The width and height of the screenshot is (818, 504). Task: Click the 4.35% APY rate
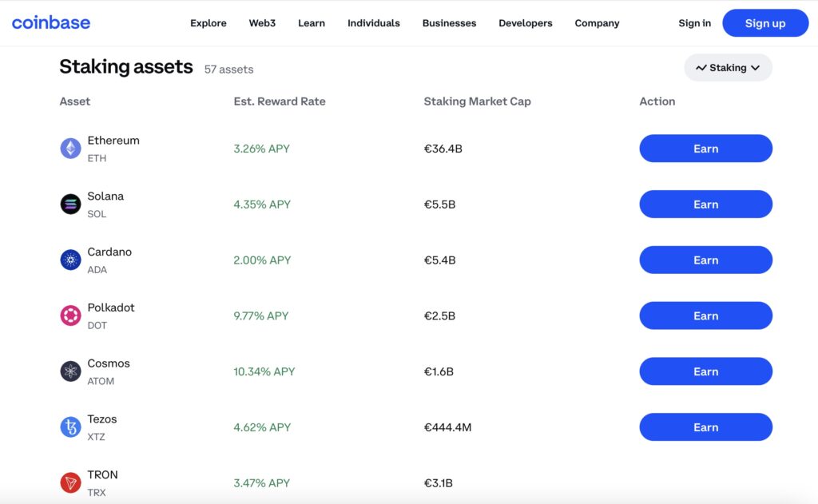[x=262, y=204]
